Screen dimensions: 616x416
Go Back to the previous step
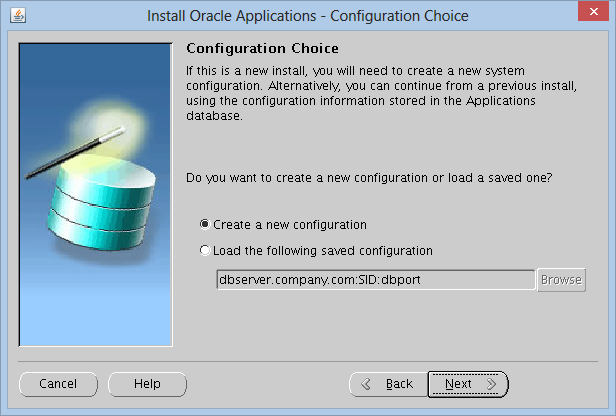point(388,384)
